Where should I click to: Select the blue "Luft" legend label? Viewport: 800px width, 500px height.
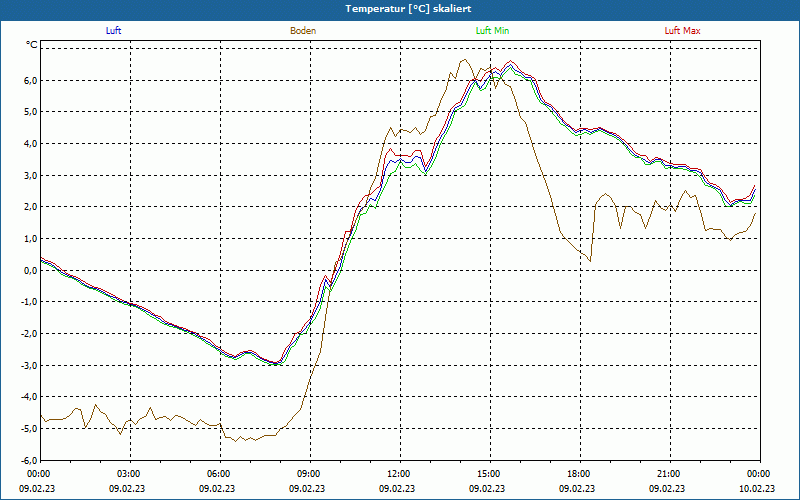[x=113, y=31]
